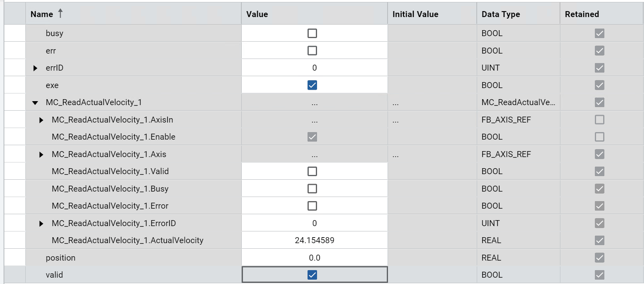Toggle the busy value checkbox
The width and height of the screenshot is (644, 284).
click(312, 33)
